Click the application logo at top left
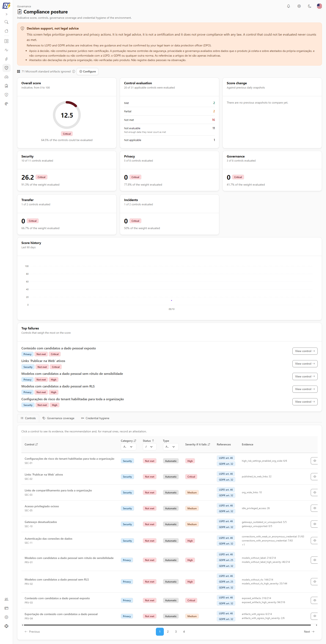The height and width of the screenshot is (644, 326). point(7,5)
